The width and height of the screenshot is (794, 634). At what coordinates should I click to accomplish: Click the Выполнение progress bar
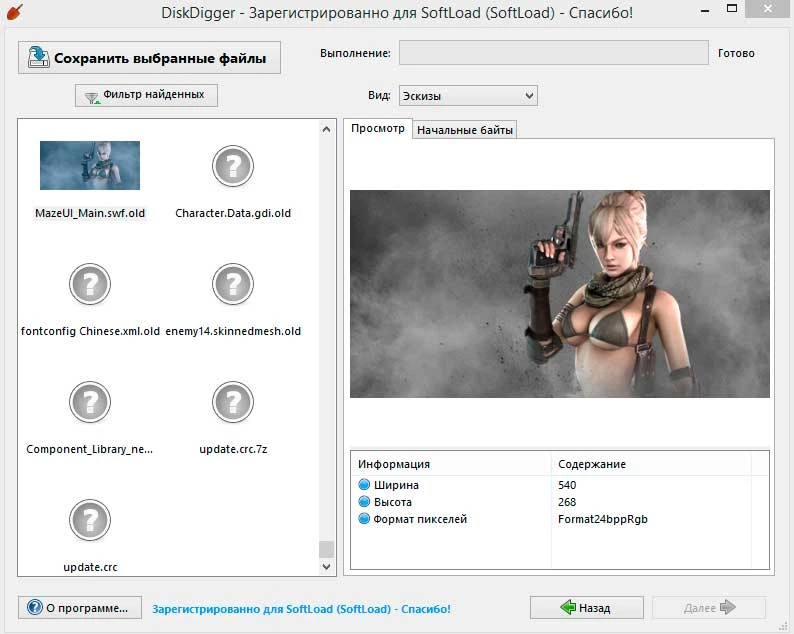[x=553, y=53]
